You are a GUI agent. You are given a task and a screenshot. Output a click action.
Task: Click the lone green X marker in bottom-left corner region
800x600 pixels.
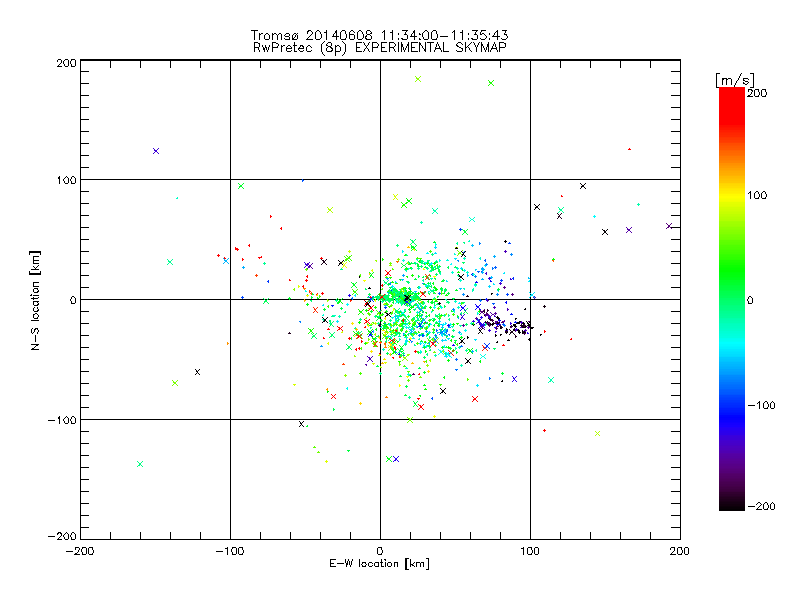coord(140,464)
